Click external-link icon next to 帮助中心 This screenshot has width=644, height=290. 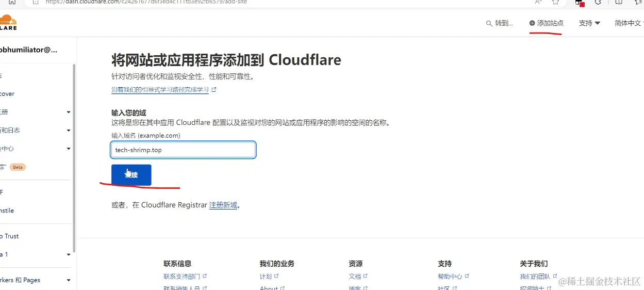click(467, 277)
